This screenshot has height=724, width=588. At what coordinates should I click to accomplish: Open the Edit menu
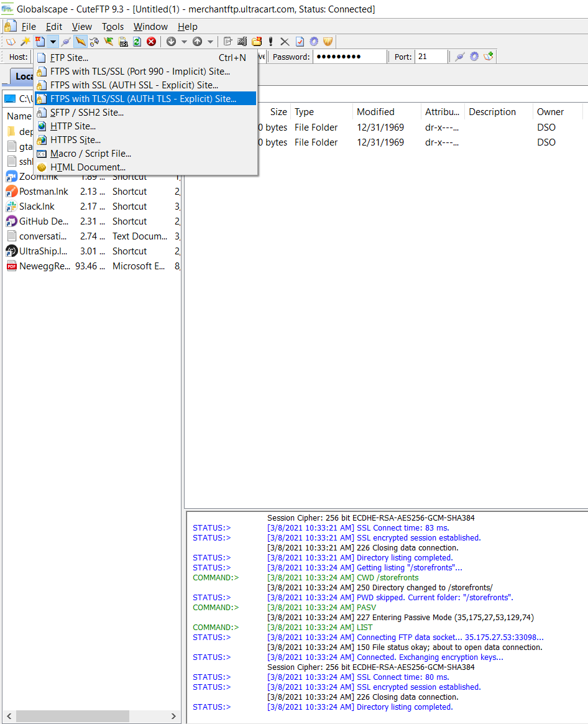[x=54, y=27]
